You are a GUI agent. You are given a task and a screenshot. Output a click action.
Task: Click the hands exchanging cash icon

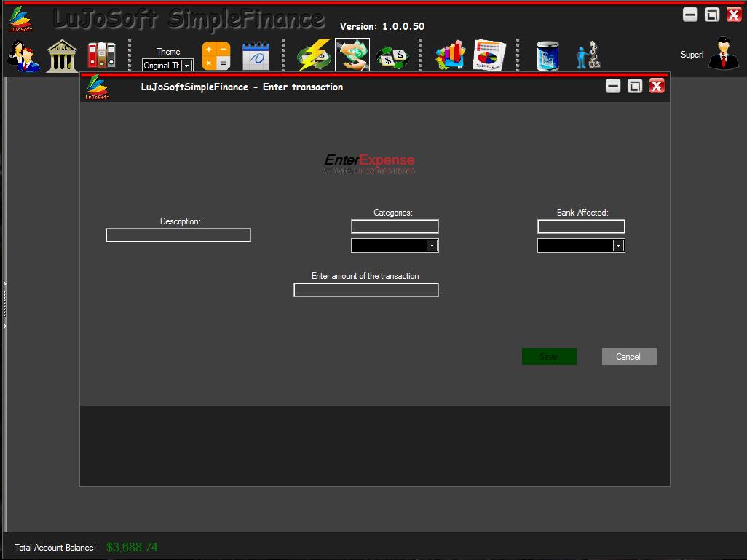352,55
